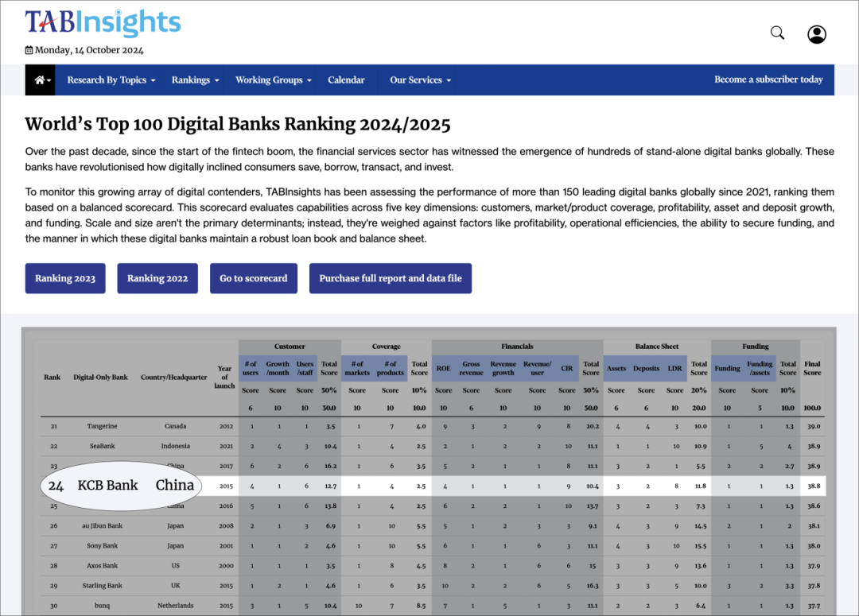
Task: Select the KCB Bank highlighted name
Action: pyautogui.click(x=108, y=485)
